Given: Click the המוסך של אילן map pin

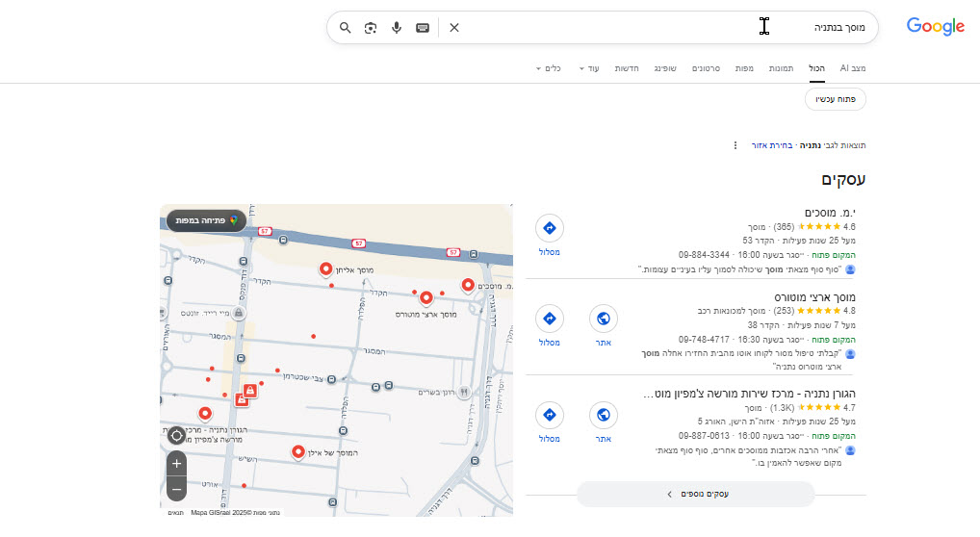Looking at the screenshot, I should tap(298, 451).
